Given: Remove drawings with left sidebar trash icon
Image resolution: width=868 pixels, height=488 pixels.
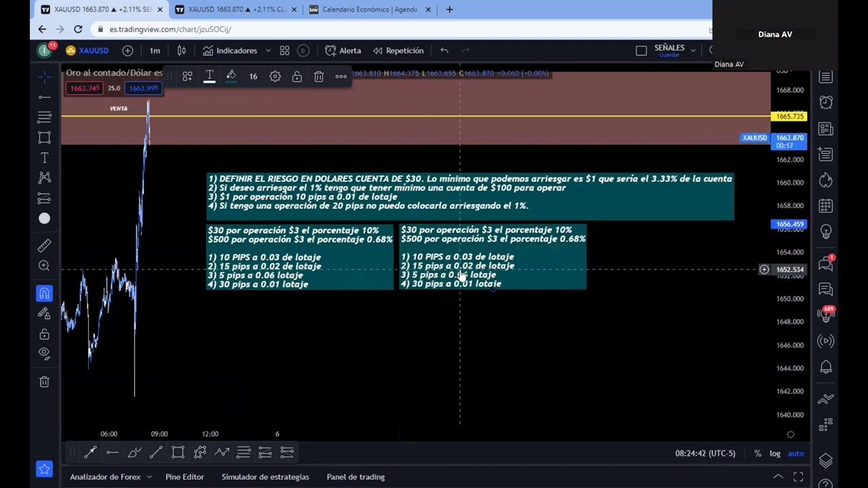Looking at the screenshot, I should pos(45,382).
